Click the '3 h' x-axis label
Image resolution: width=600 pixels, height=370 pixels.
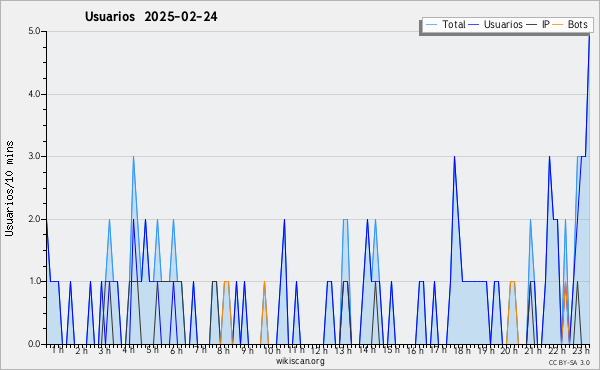[105, 351]
